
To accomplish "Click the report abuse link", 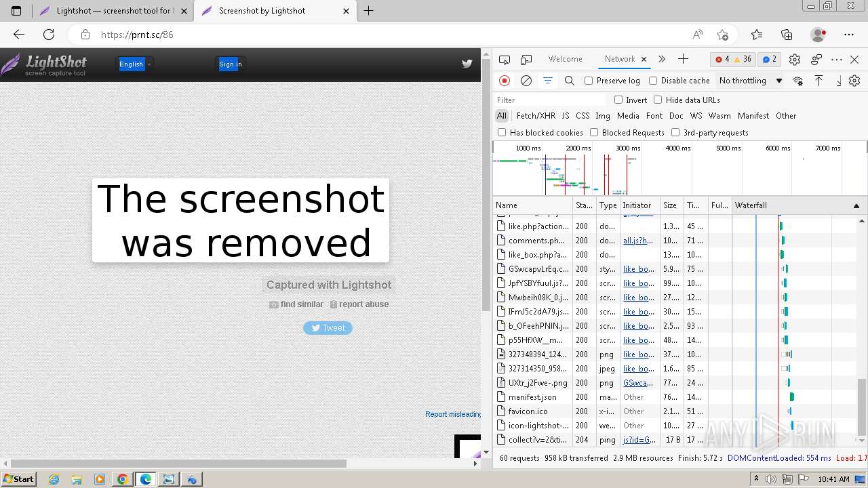I will [x=359, y=304].
